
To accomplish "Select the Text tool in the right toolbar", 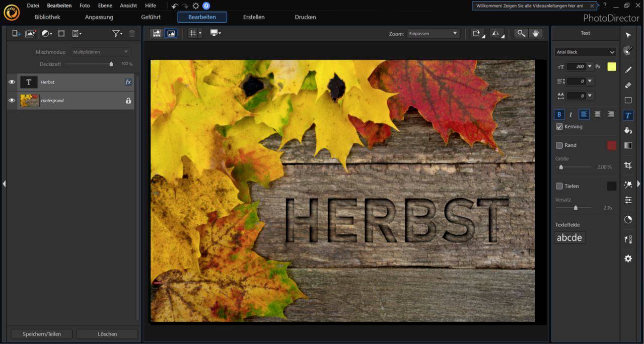I will [628, 115].
